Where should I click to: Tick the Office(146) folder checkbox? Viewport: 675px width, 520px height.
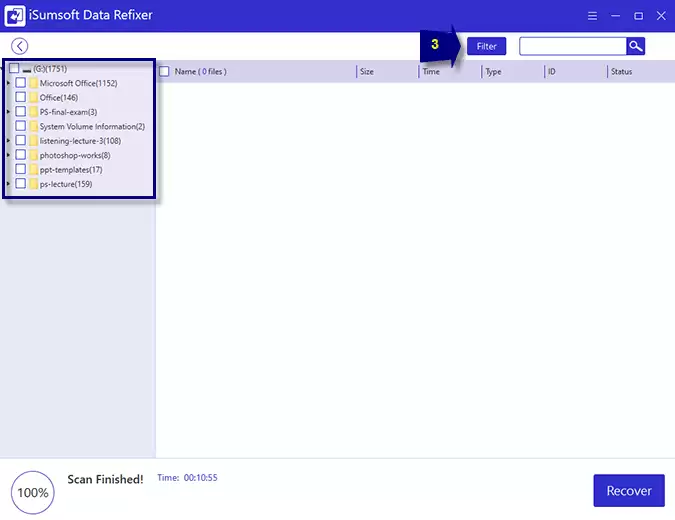pyautogui.click(x=21, y=98)
